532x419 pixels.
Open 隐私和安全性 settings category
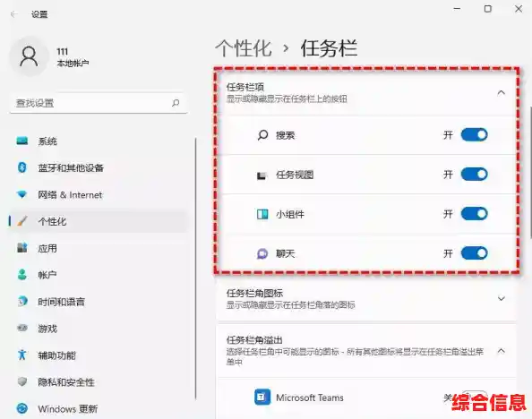click(x=99, y=382)
